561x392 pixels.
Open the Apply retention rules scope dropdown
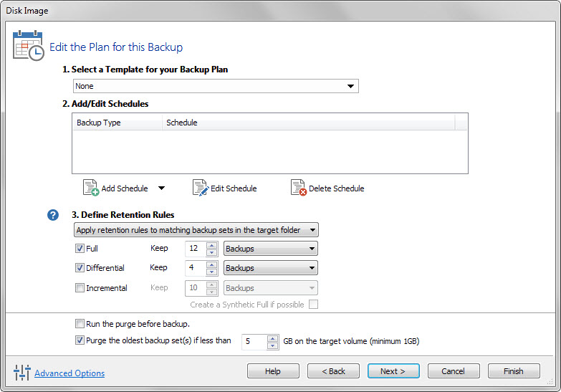pos(196,230)
